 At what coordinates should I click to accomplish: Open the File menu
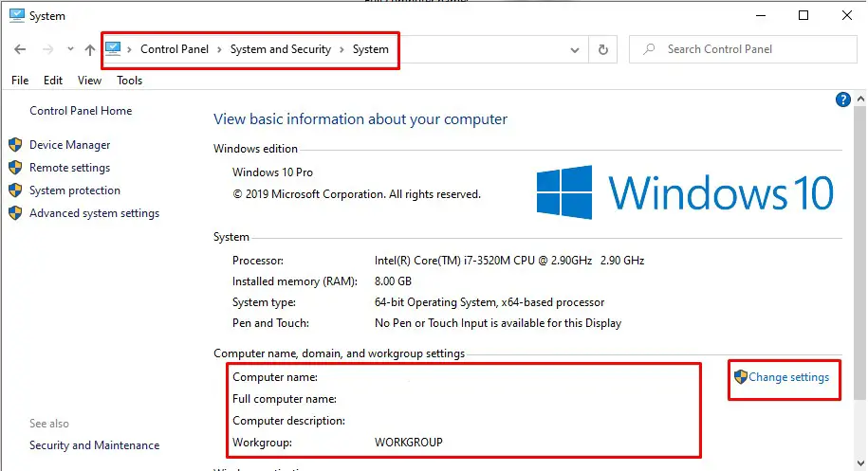20,81
